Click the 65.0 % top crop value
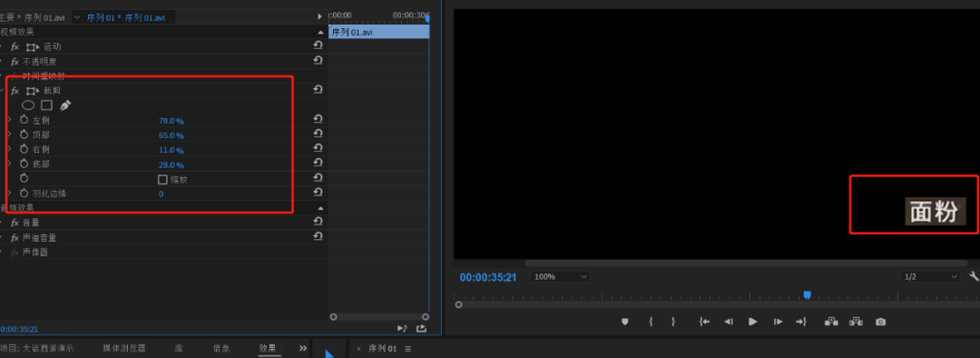The width and height of the screenshot is (980, 358). coord(171,135)
